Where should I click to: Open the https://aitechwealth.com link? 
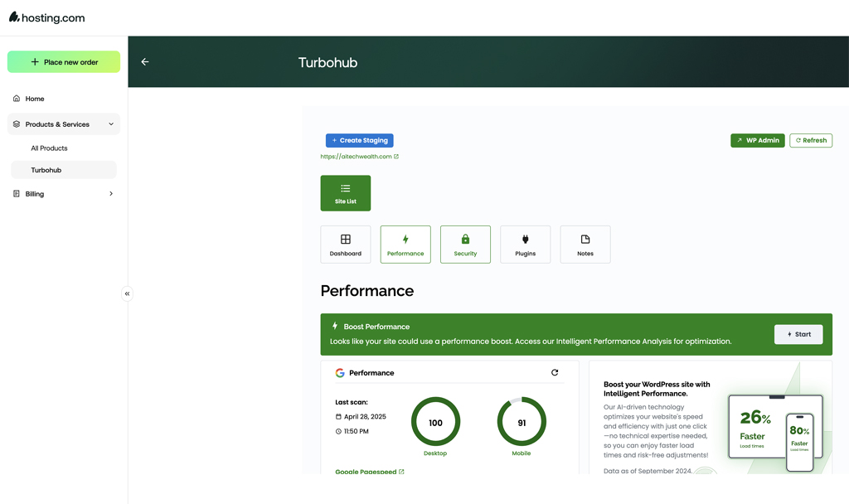point(356,157)
